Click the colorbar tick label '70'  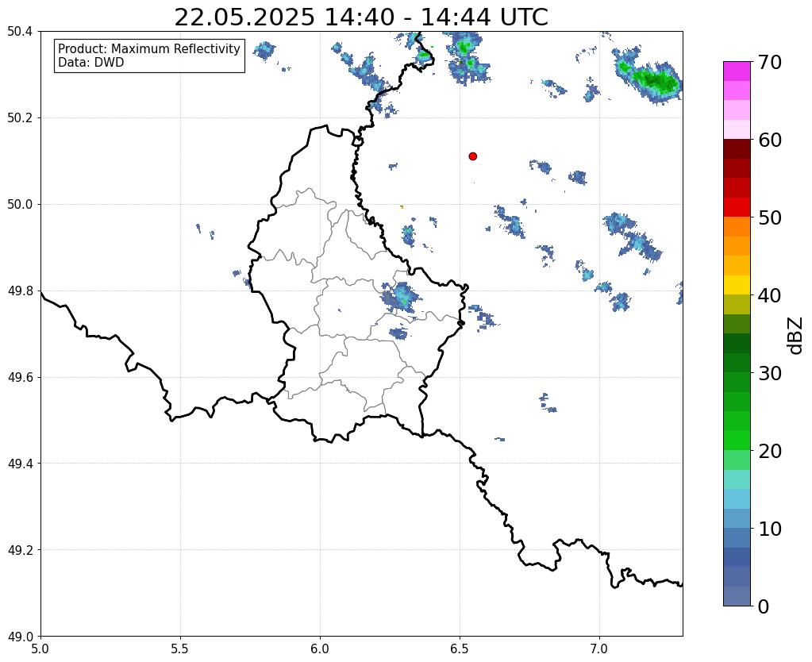770,62
